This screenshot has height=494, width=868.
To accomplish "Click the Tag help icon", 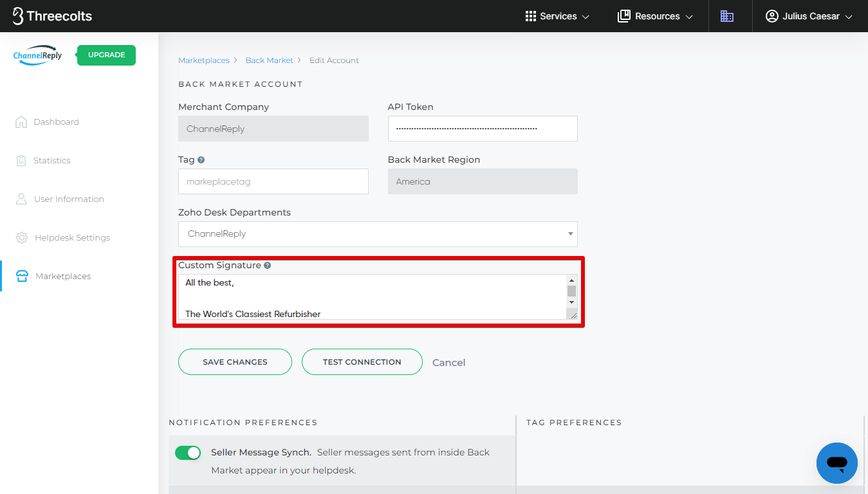I will coord(201,160).
